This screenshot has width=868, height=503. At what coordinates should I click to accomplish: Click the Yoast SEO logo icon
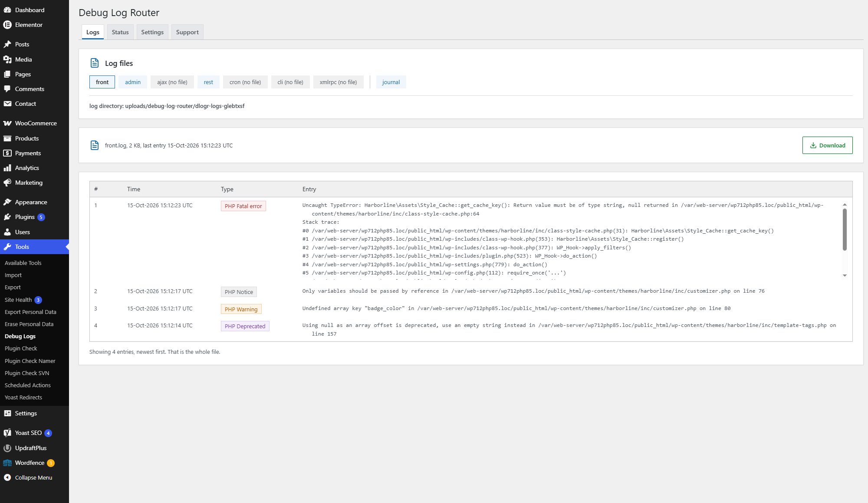tap(7, 433)
